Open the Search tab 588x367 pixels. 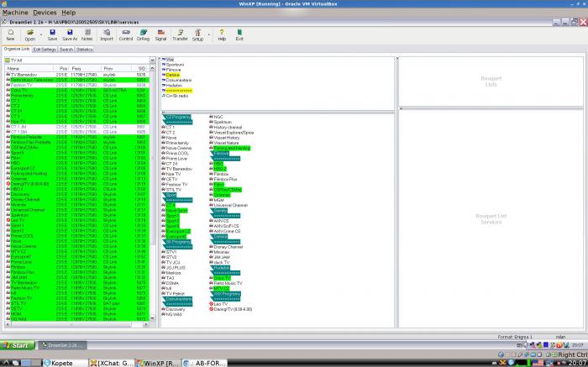click(x=66, y=50)
